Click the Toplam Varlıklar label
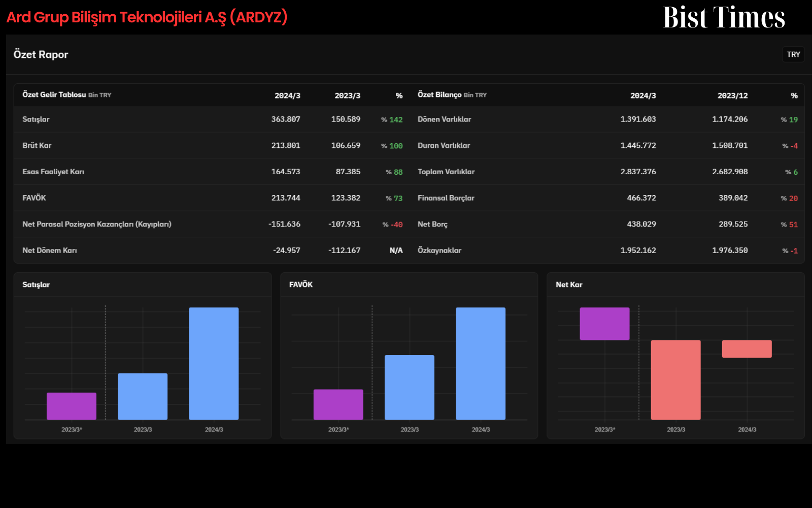Screen dimensions: 812x508 pyautogui.click(x=446, y=172)
